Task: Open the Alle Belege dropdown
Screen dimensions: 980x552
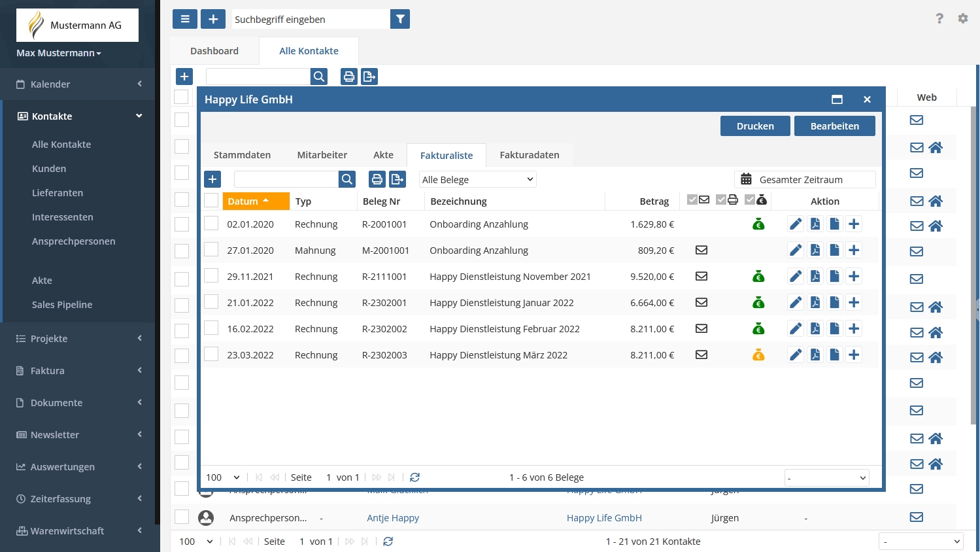Action: pyautogui.click(x=478, y=180)
